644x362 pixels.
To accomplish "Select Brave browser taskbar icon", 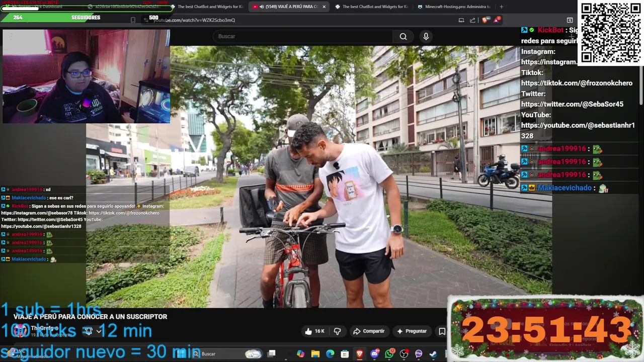I will [x=360, y=354].
